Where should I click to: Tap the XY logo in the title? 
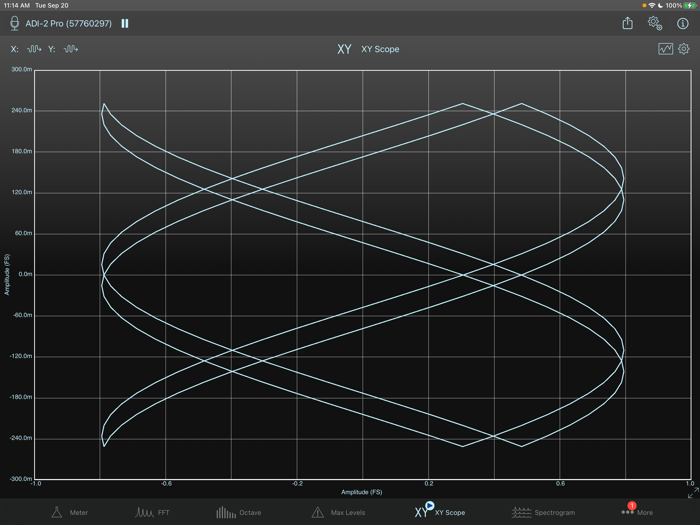point(344,49)
